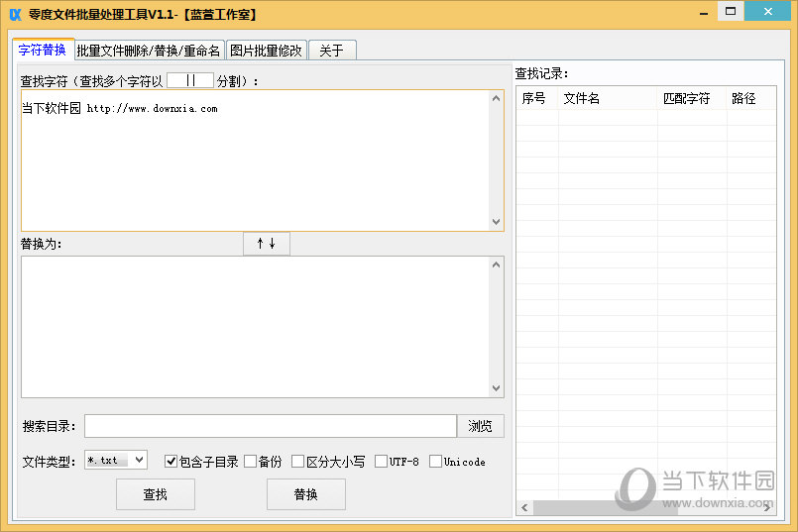Click the app logo icon in title bar
The width and height of the screenshot is (798, 532).
[15, 14]
